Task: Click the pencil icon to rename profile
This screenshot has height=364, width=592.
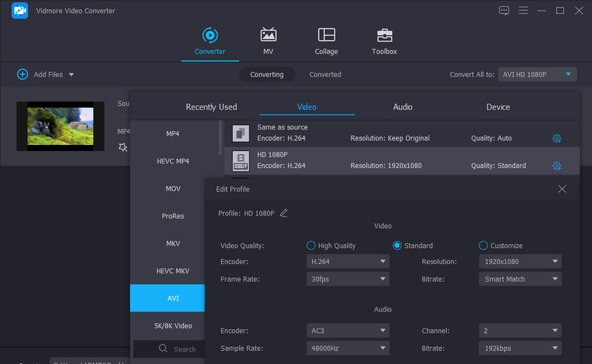Action: 284,213
